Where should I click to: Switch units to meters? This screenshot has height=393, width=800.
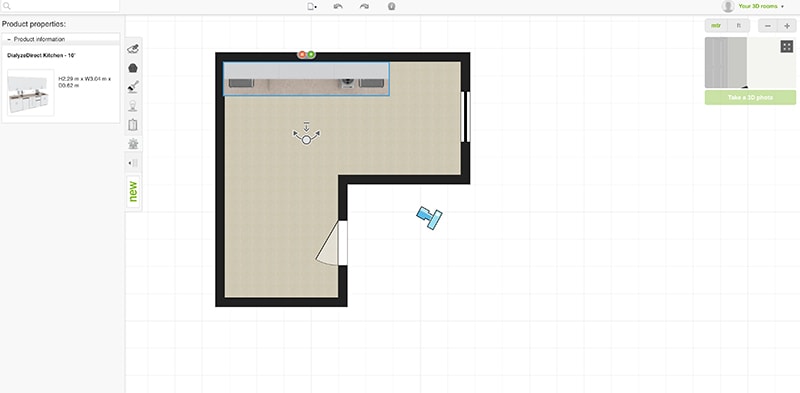pos(716,26)
